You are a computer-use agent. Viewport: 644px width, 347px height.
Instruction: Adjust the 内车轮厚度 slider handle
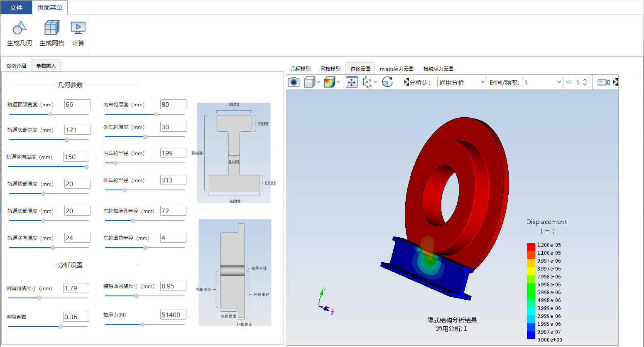(x=156, y=114)
